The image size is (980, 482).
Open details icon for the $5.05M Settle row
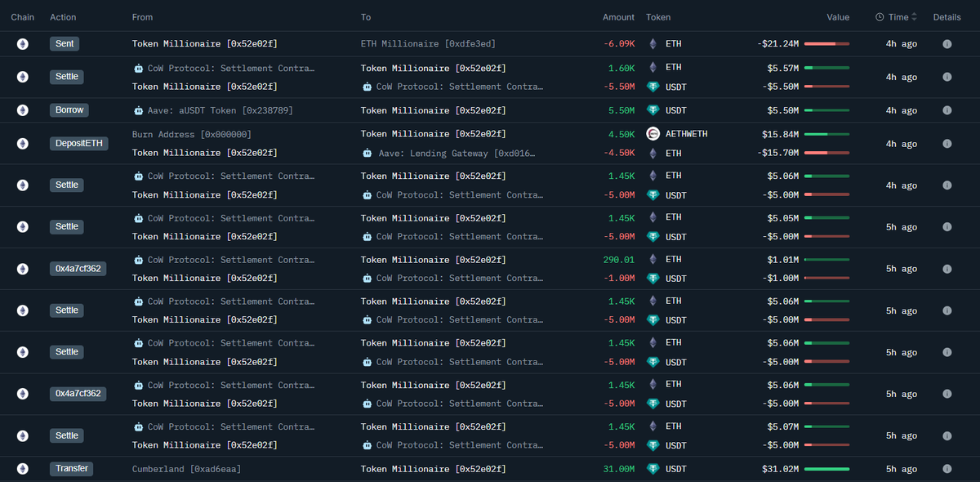click(x=947, y=227)
